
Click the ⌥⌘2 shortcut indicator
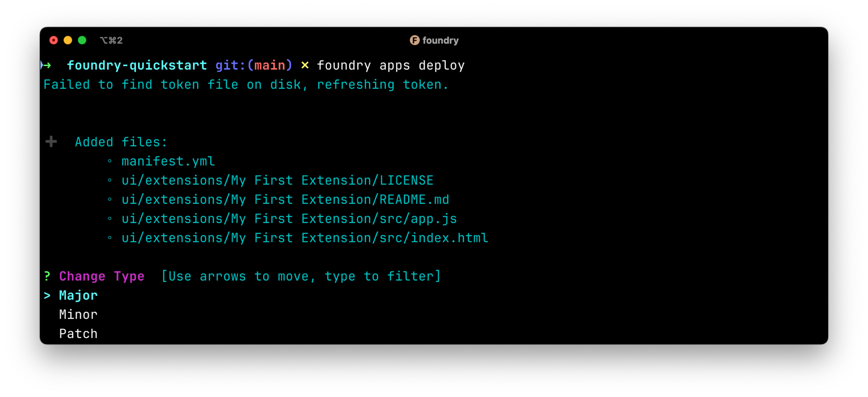tap(111, 40)
